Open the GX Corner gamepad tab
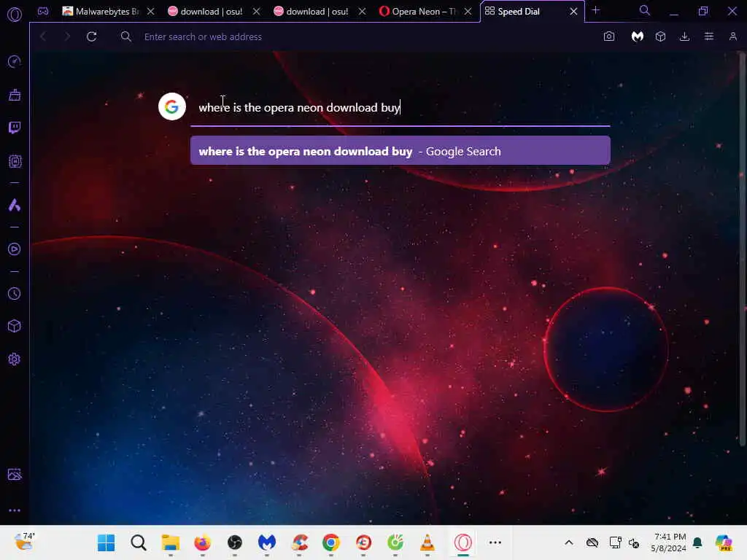The height and width of the screenshot is (560, 747). point(43,11)
